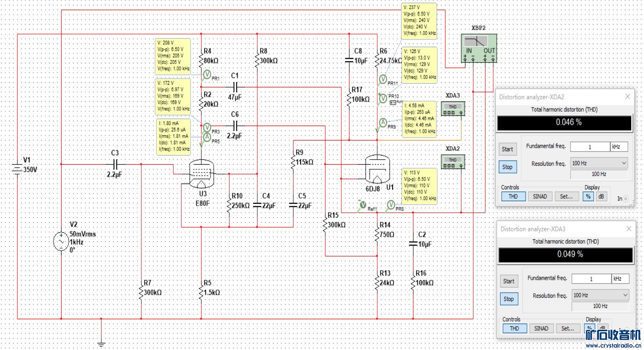
Task: Select capacitor C1 47µF
Action: [x=235, y=87]
